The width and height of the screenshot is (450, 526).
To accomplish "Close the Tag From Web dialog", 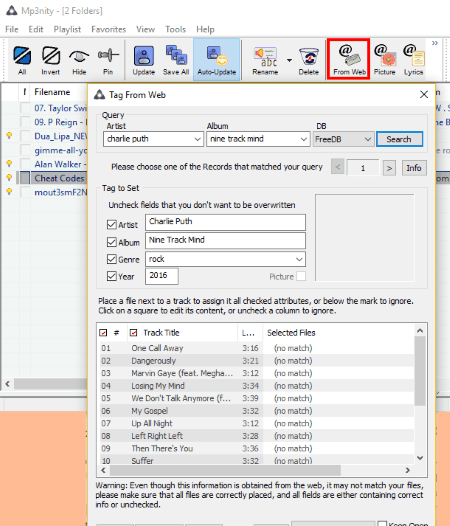I will point(424,95).
